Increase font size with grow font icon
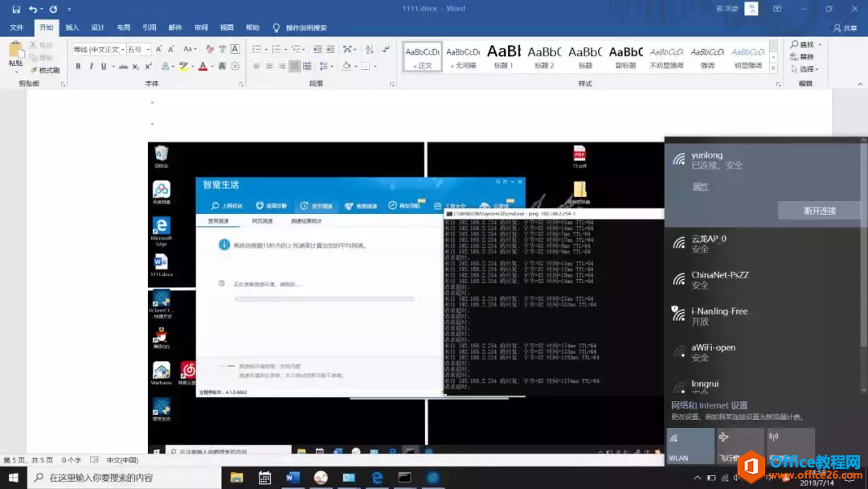Viewport: 868px width, 489px height. click(x=158, y=49)
